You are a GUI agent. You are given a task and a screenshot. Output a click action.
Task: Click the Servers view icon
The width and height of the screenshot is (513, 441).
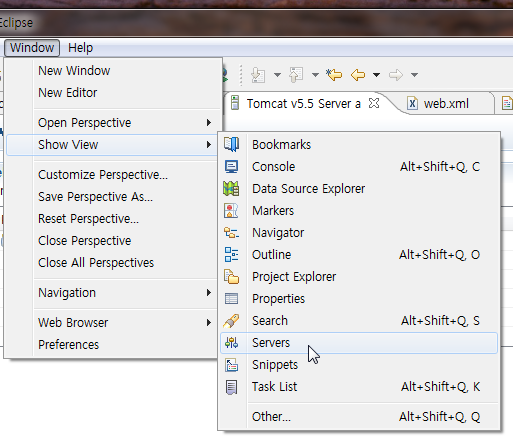pyautogui.click(x=231, y=343)
